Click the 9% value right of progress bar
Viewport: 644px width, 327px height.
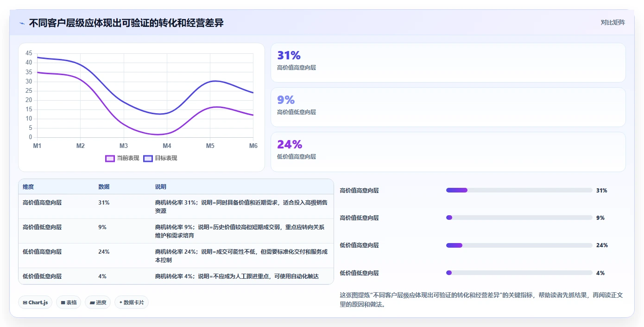coord(600,218)
